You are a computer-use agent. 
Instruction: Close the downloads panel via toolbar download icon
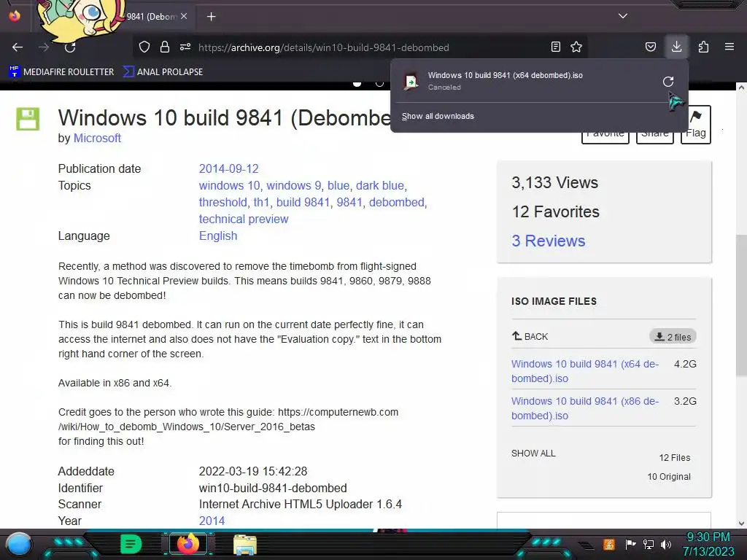[x=676, y=47]
